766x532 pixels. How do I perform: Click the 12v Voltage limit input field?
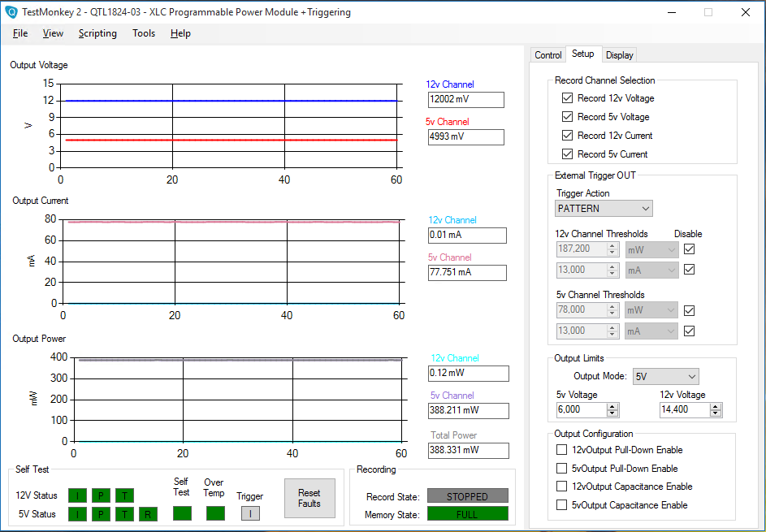(683, 410)
